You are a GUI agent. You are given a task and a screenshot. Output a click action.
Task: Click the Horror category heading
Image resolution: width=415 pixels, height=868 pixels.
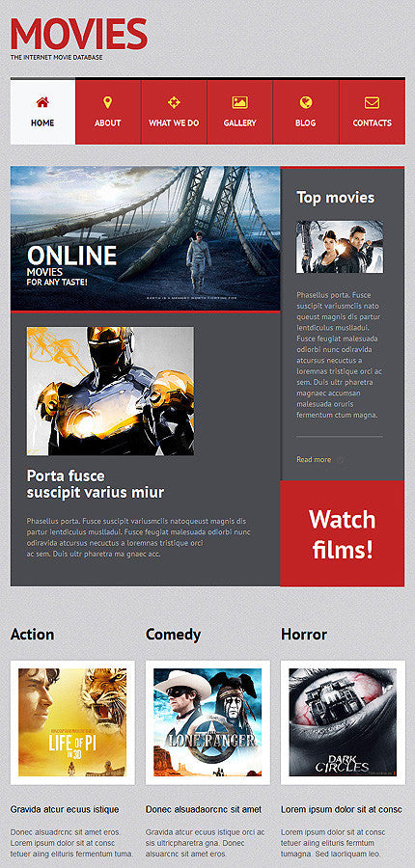(x=304, y=635)
